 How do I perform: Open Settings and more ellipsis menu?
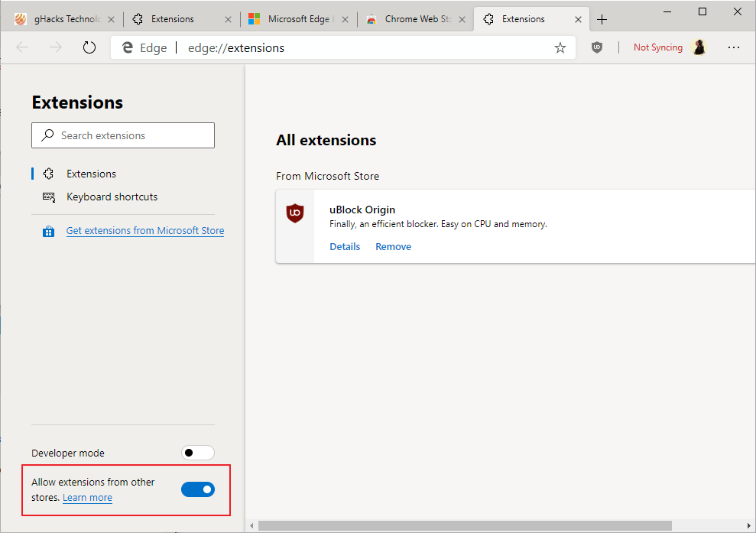pos(734,47)
